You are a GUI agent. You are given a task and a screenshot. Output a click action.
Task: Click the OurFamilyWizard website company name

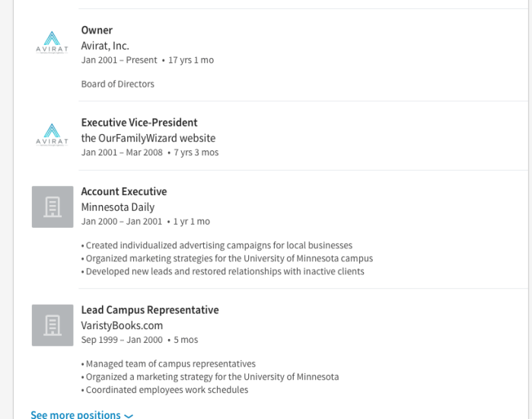click(x=148, y=139)
